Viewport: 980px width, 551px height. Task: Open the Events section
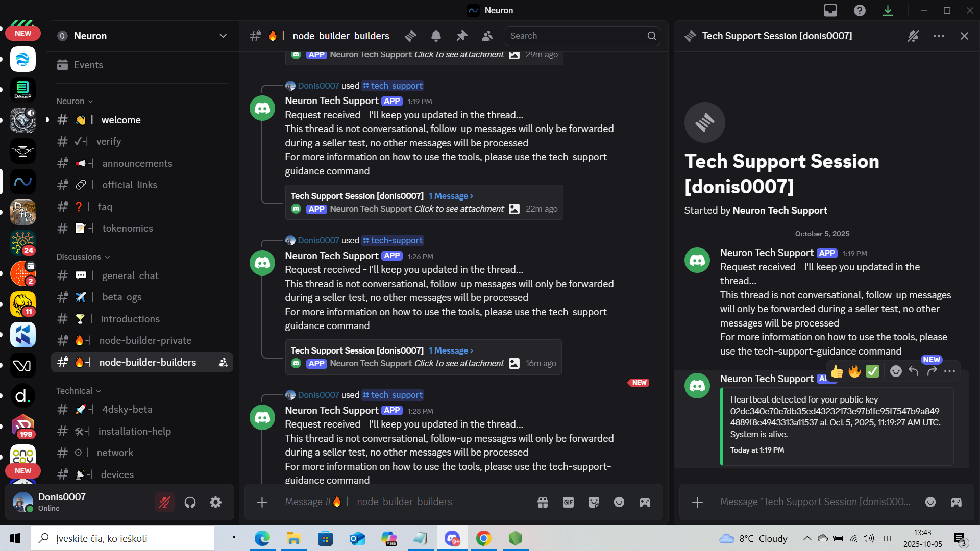point(142,65)
